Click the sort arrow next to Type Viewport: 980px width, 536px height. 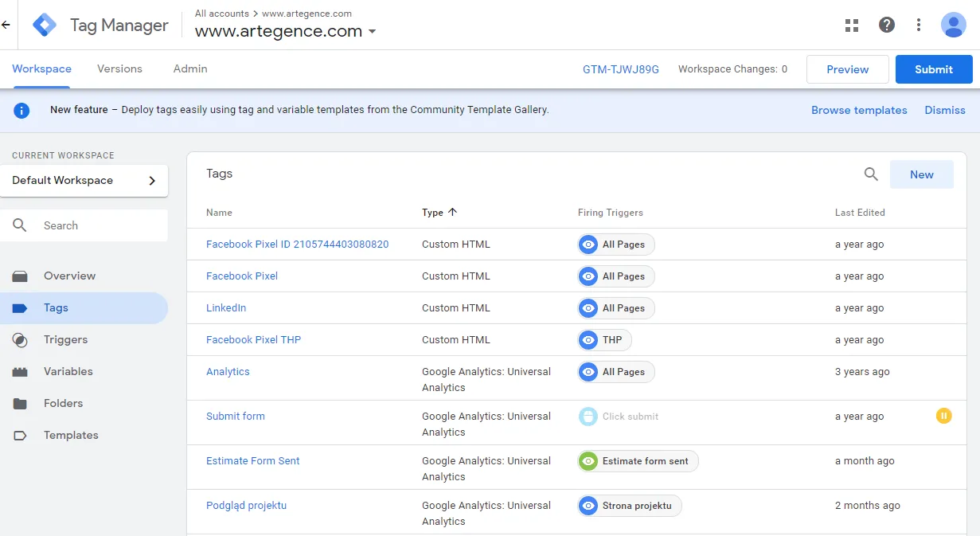coord(453,213)
